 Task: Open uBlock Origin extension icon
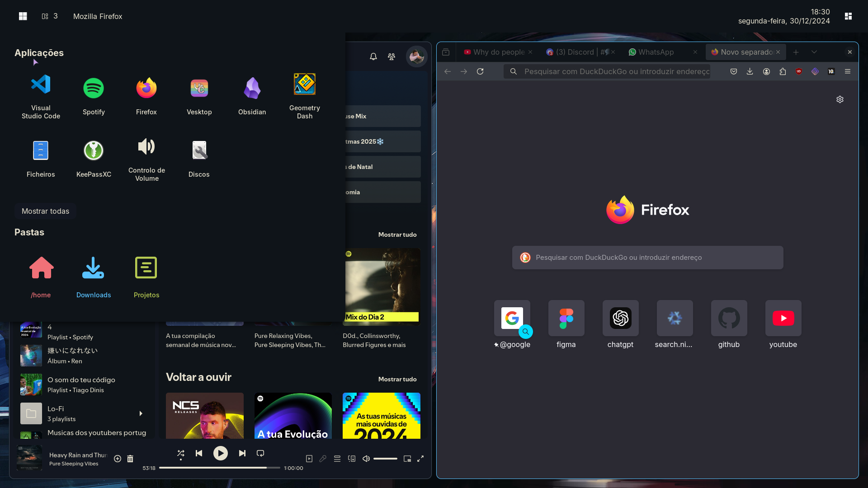799,71
